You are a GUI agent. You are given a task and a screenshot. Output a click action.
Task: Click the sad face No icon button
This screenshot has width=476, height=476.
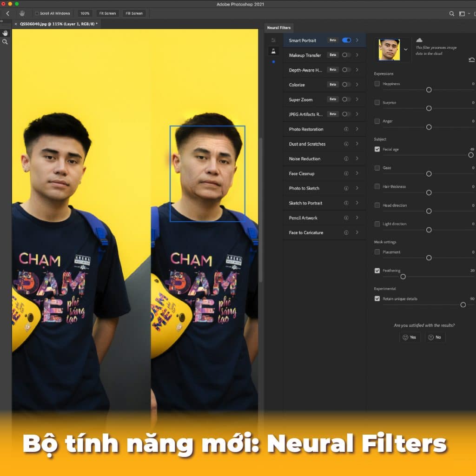[435, 337]
